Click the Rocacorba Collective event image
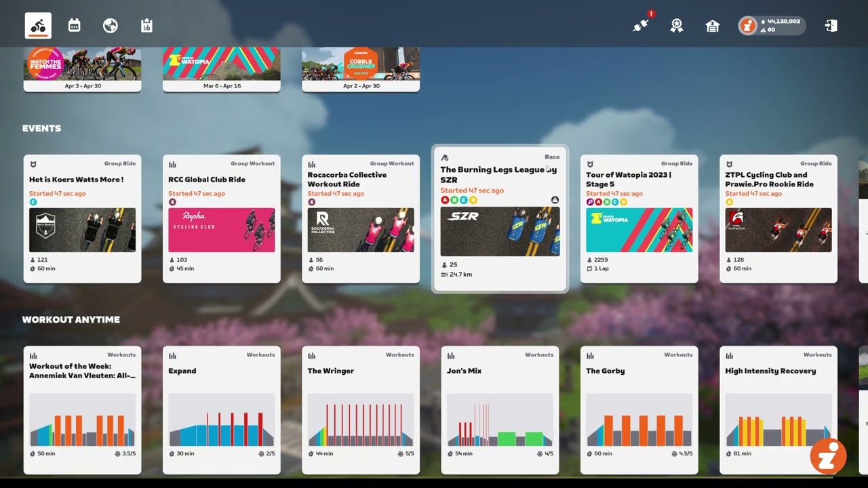Viewport: 868px width, 488px height. (361, 230)
